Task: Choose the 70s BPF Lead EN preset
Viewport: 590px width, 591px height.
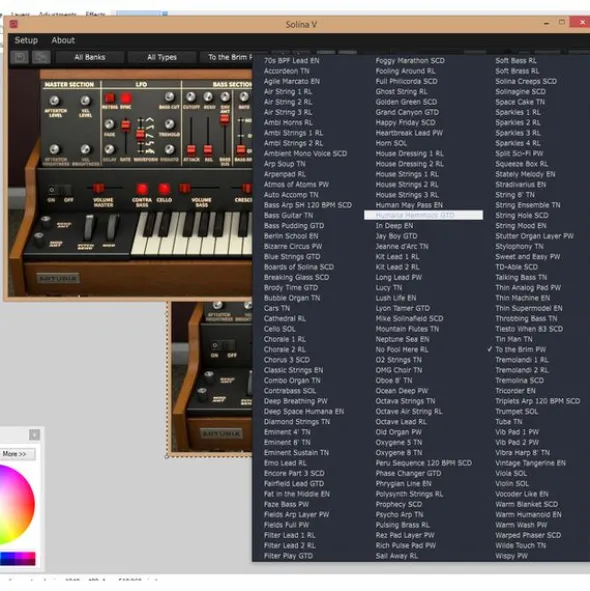Action: [291, 60]
